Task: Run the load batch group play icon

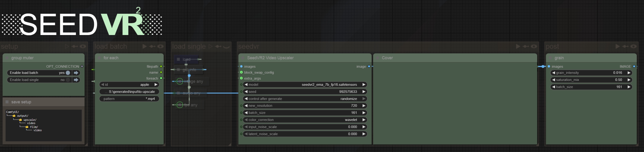Action: tap(144, 46)
